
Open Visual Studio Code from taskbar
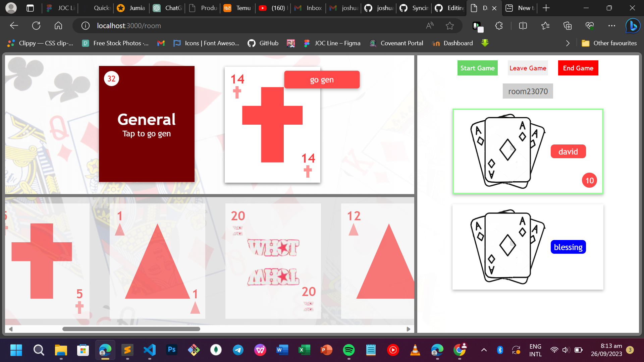click(x=150, y=350)
